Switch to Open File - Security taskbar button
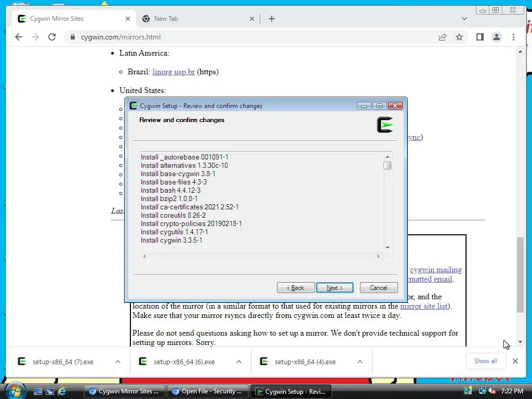The width and height of the screenshot is (532, 399). [208, 392]
